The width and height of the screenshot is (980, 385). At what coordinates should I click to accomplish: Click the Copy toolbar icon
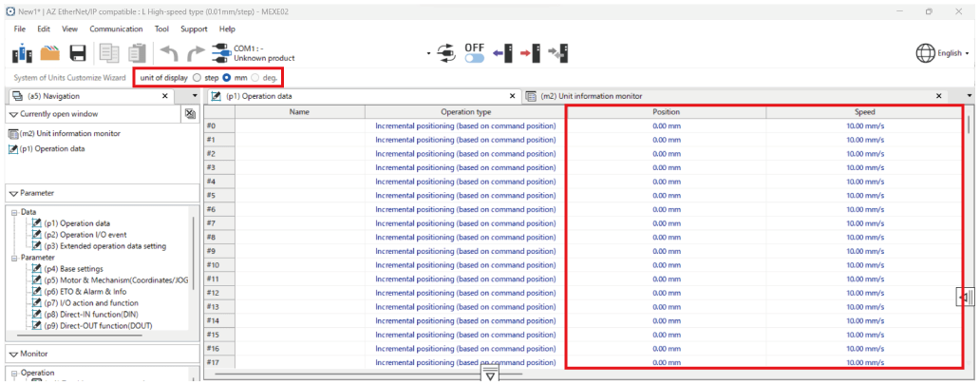pyautogui.click(x=109, y=53)
